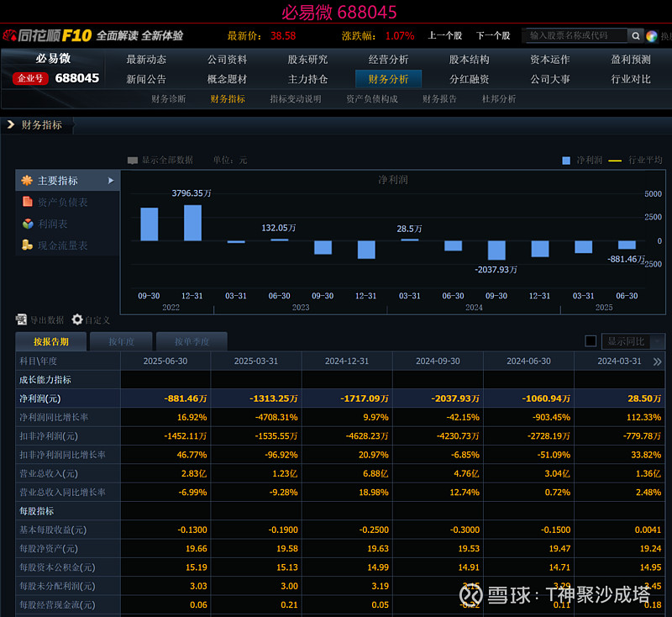Switch to 指标变动说明 sub-tab
Viewport: 672px width, 617px height.
296,99
